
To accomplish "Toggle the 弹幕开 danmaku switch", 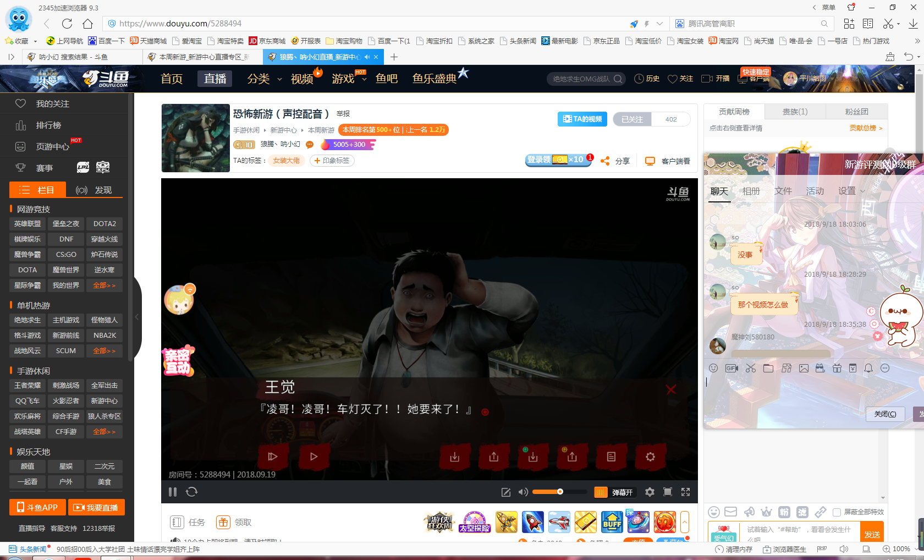I will 614,492.
